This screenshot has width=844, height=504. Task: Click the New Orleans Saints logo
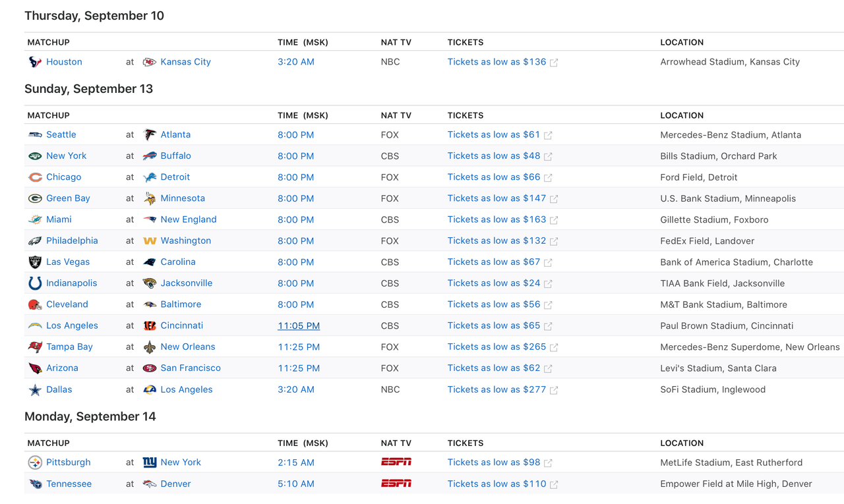click(x=150, y=347)
